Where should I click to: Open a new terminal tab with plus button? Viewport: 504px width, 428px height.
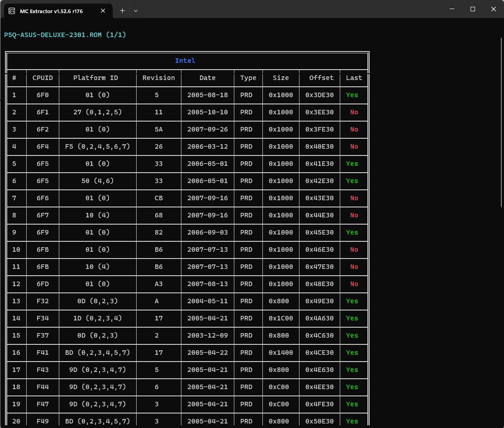(122, 10)
